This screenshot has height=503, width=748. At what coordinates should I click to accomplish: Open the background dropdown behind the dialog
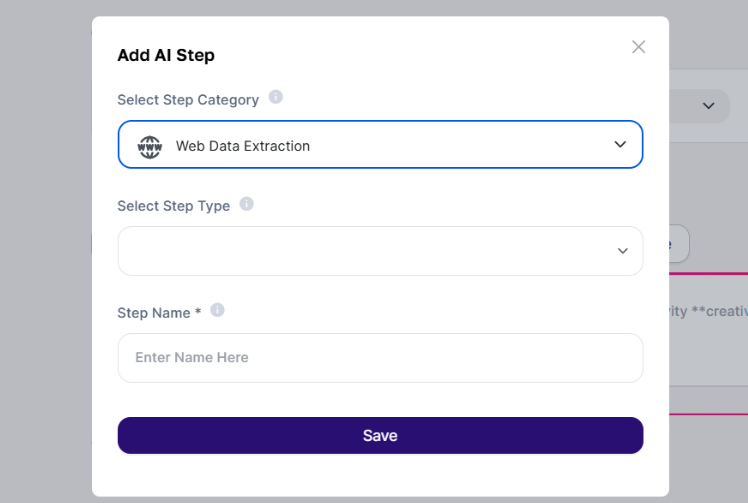(707, 105)
